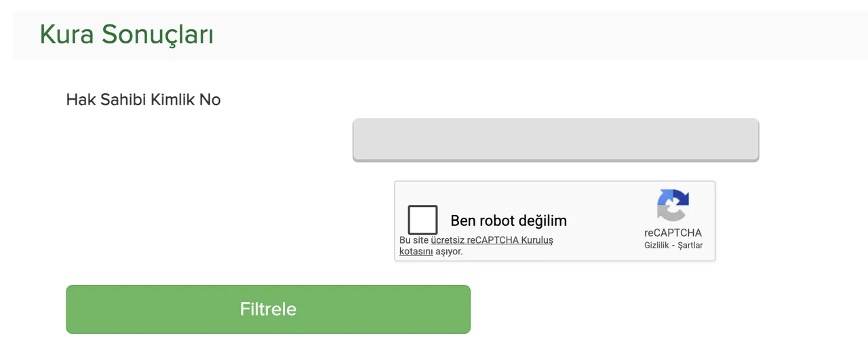Click the dash between Gizlilik and Şartlar
Viewport: 868px width, 344px height.
point(674,245)
